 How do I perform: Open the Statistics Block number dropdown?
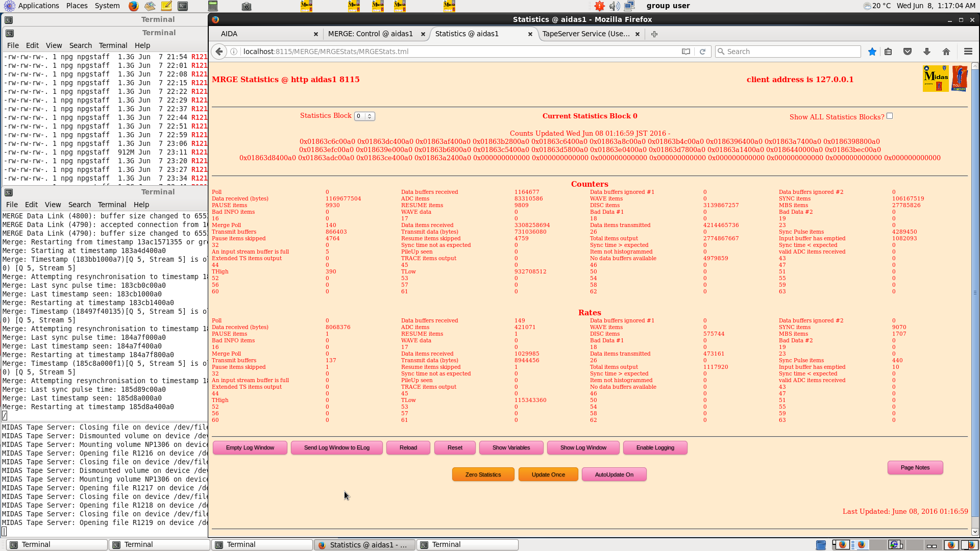coord(364,116)
